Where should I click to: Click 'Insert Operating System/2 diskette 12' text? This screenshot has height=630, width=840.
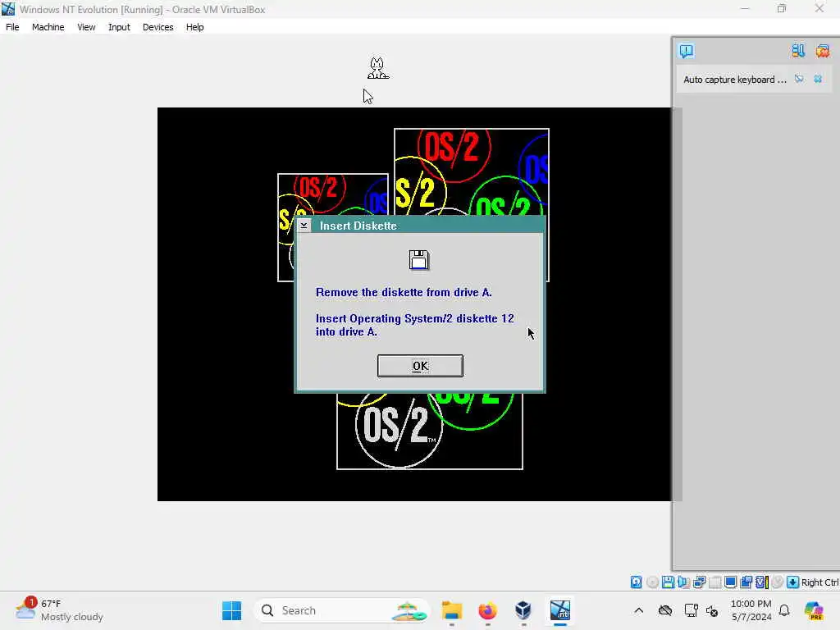point(414,319)
